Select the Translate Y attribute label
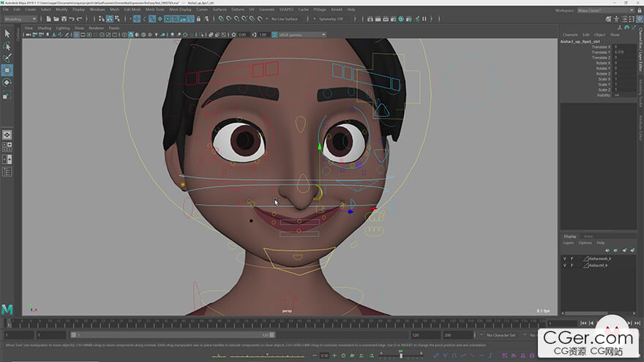644x362 pixels. pos(601,53)
